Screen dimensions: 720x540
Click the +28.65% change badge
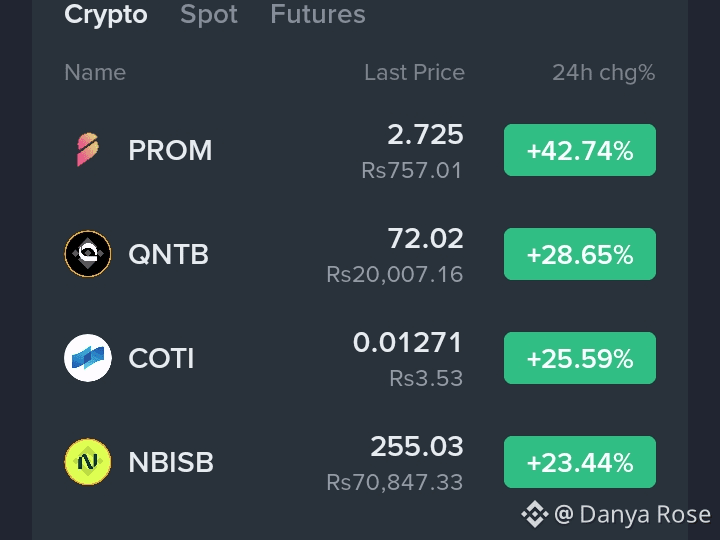[x=579, y=254]
